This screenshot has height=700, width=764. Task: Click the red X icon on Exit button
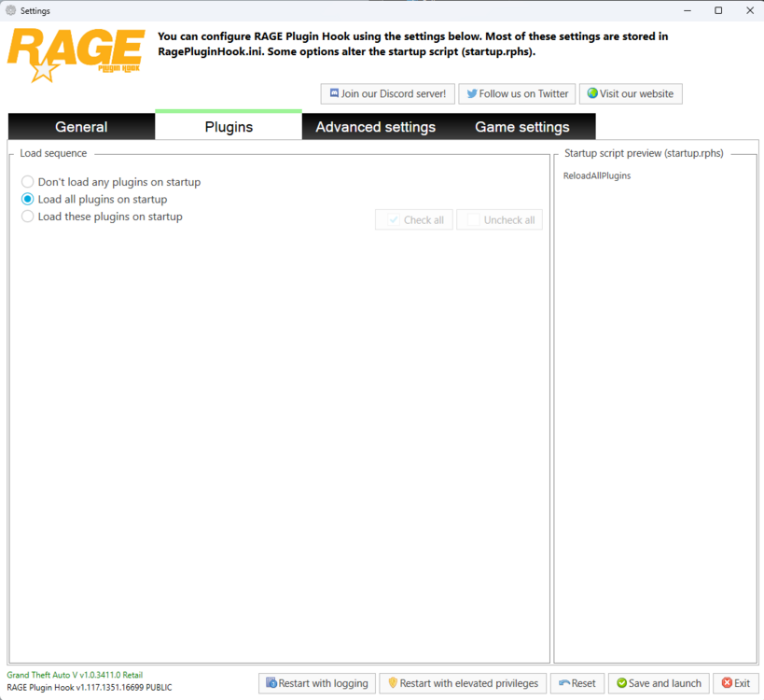pyautogui.click(x=725, y=683)
